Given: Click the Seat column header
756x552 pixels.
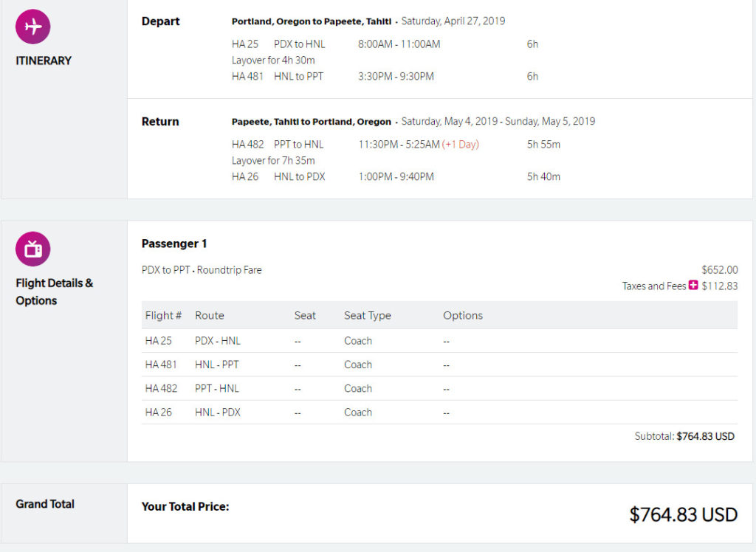Looking at the screenshot, I should tap(305, 315).
